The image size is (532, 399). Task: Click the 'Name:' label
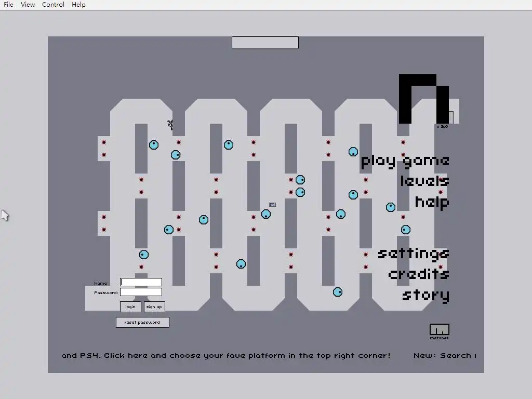pos(101,283)
